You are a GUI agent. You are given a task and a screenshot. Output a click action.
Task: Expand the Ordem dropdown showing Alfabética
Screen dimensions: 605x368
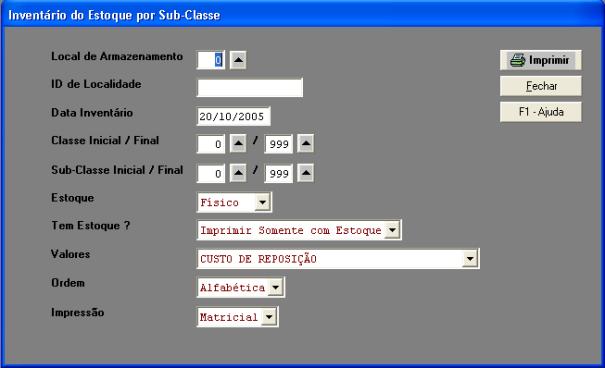(241, 287)
